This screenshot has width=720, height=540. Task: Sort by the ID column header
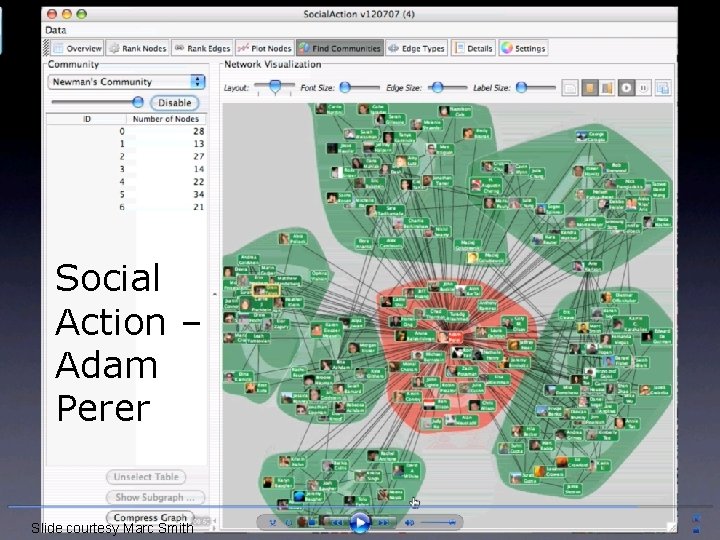[87, 119]
